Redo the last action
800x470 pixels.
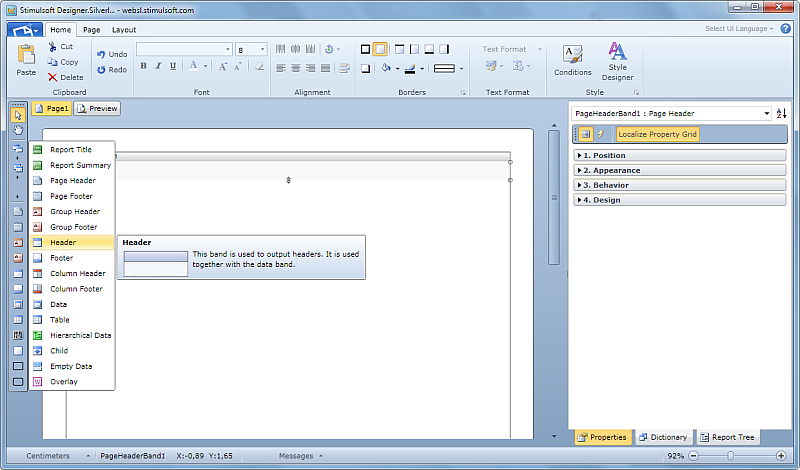pos(112,69)
